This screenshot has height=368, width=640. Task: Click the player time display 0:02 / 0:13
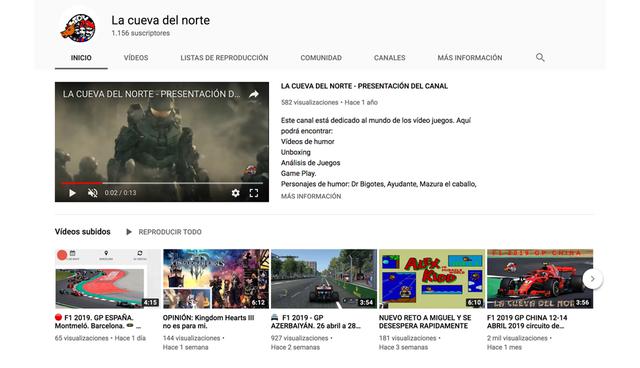[120, 193]
